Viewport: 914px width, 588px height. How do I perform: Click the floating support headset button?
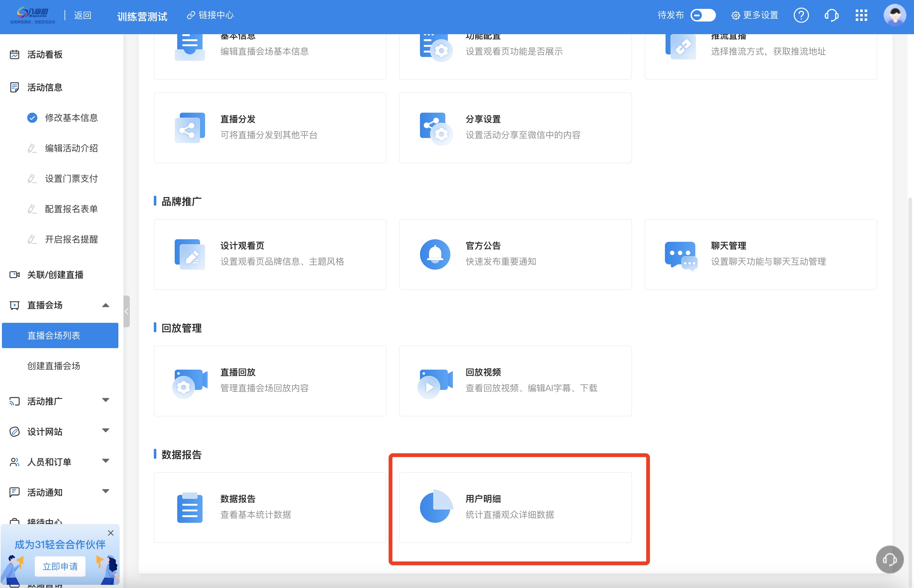[x=889, y=560]
